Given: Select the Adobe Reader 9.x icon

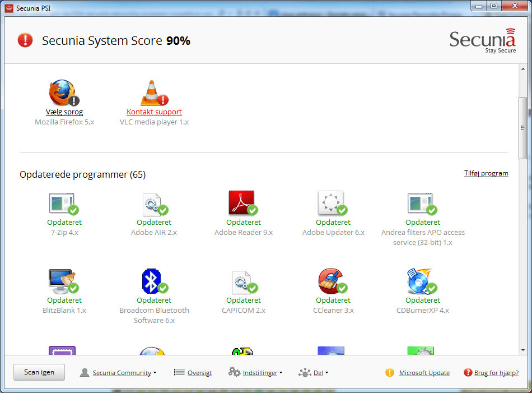Looking at the screenshot, I should pos(242,203).
